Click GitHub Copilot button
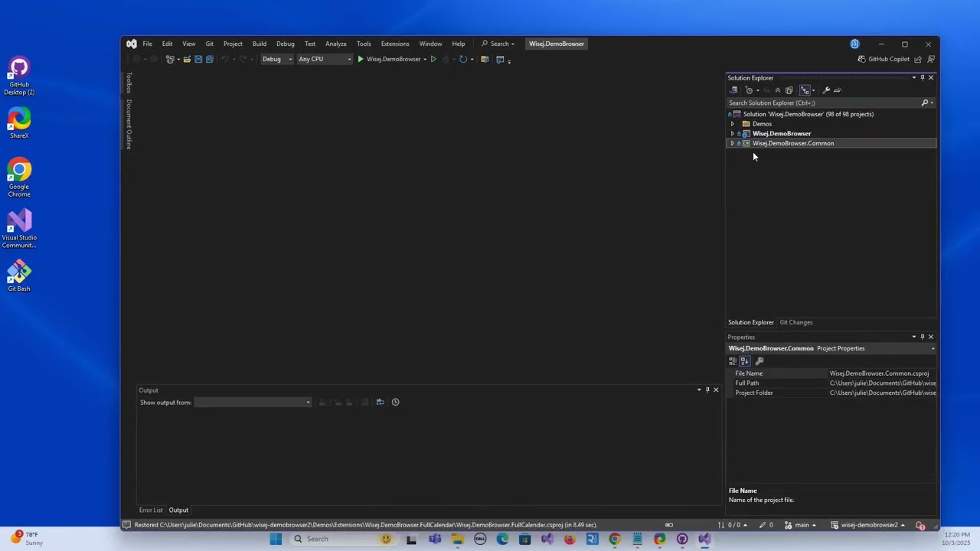 [884, 59]
